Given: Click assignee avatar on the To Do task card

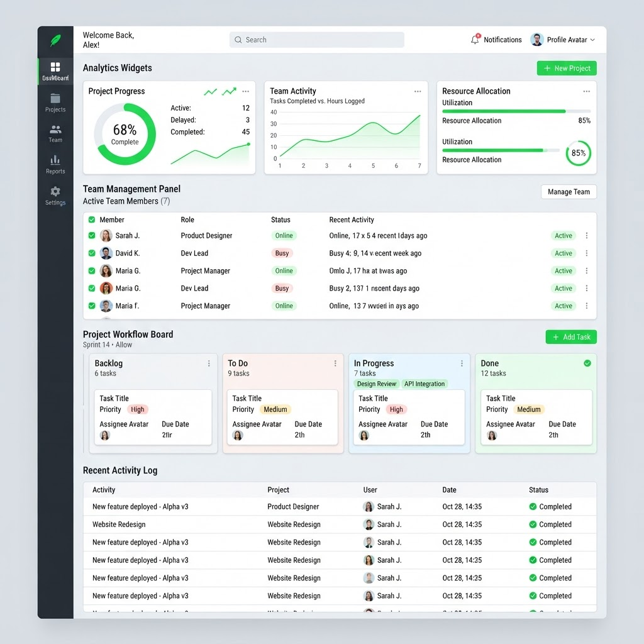Looking at the screenshot, I should [x=237, y=435].
